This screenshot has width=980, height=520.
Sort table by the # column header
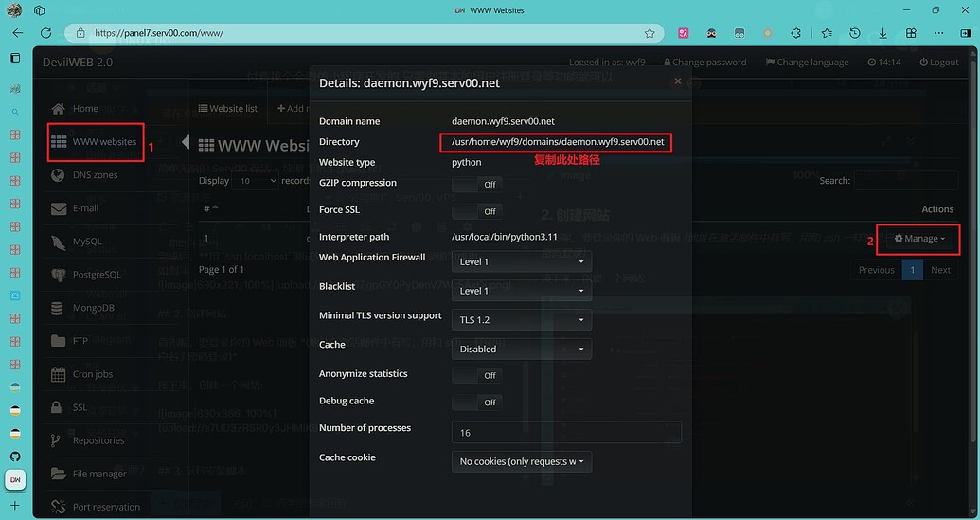point(210,208)
